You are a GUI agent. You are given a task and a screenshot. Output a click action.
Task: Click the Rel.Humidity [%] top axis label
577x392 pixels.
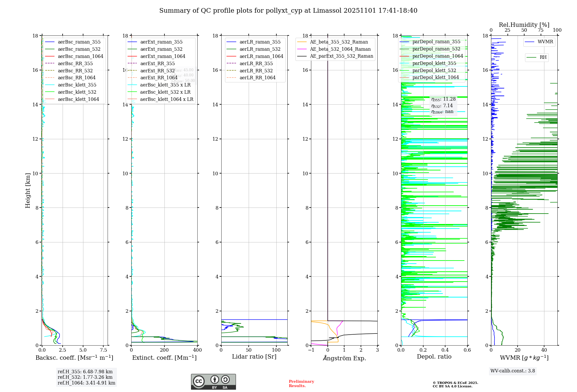(x=524, y=25)
